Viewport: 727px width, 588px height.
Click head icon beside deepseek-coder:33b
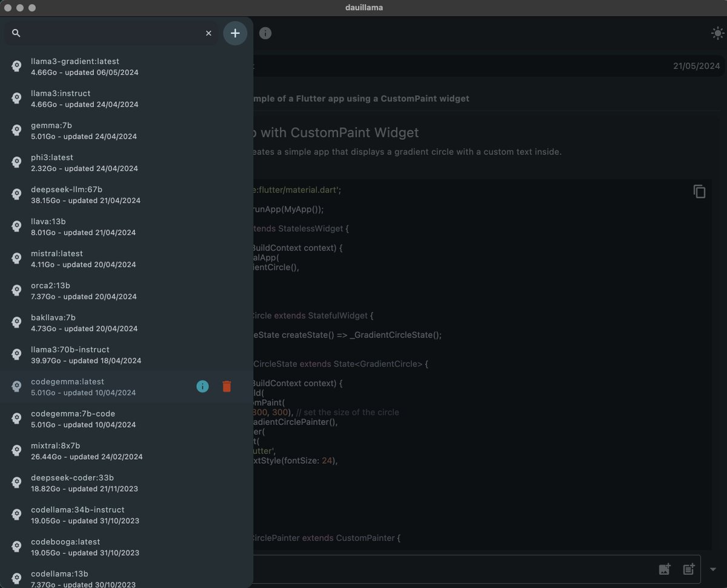point(17,483)
